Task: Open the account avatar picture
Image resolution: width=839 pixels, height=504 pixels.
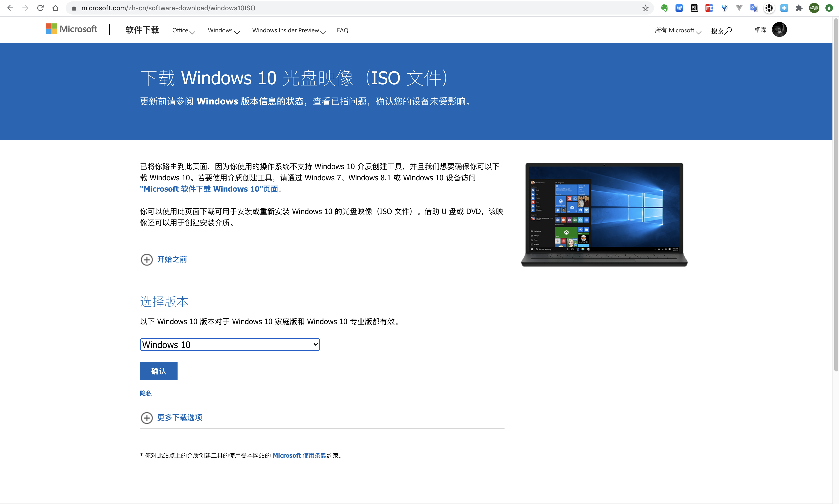Action: point(779,30)
